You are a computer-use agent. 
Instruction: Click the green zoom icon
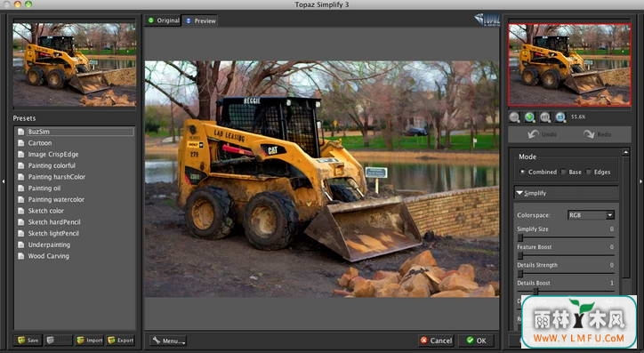point(529,117)
